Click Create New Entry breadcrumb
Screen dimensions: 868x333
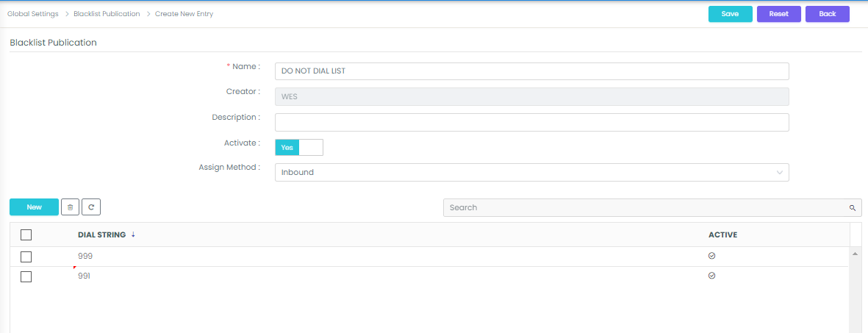(x=184, y=14)
